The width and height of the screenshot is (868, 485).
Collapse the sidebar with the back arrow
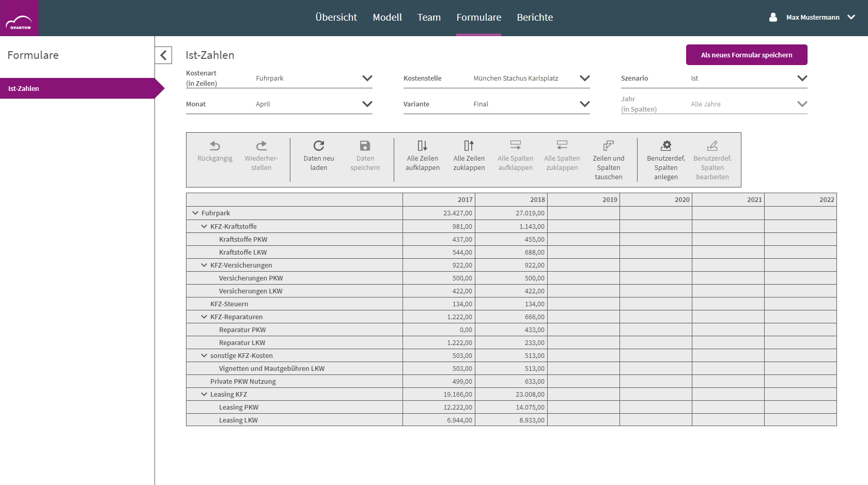point(163,55)
